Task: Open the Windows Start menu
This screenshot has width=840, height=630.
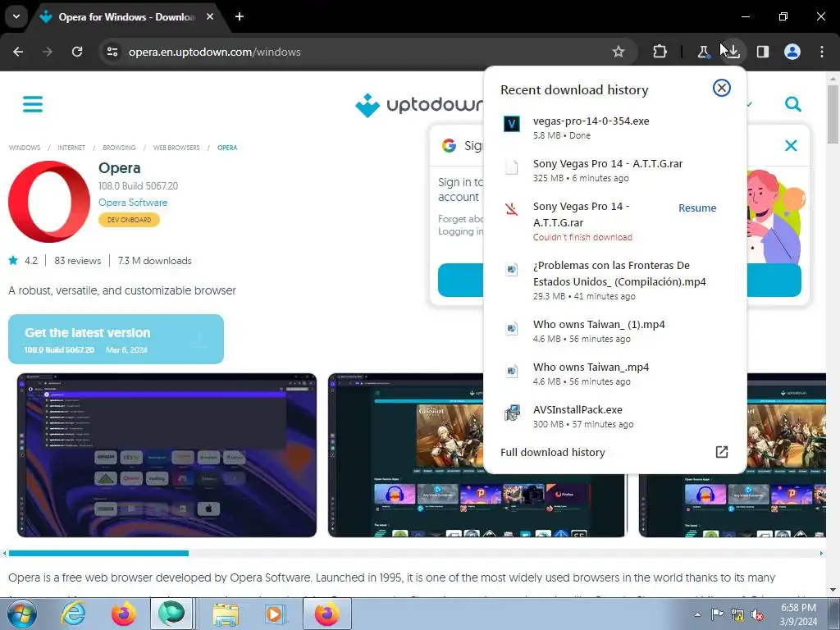Action: (x=22, y=614)
